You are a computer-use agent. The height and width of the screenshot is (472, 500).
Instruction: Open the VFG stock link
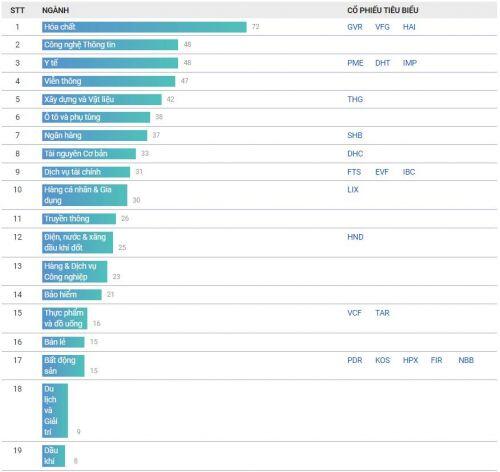click(x=382, y=27)
